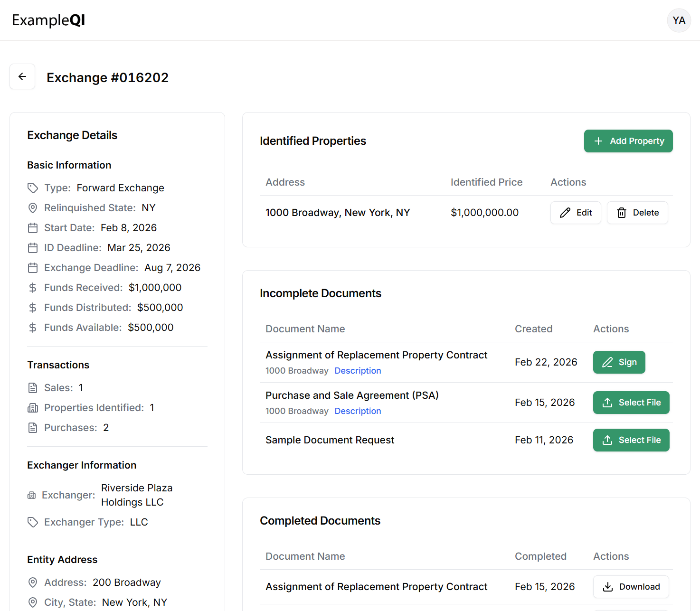
Task: Click the back arrow to leave Exchange #016202
Action: [x=22, y=76]
